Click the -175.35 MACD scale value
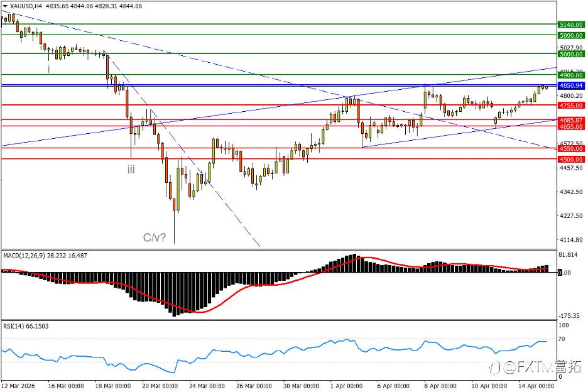The image size is (588, 392). (569, 315)
